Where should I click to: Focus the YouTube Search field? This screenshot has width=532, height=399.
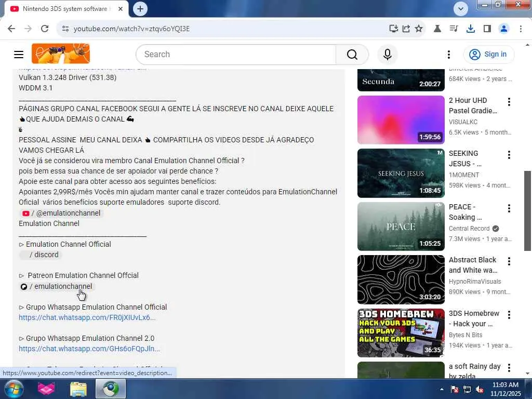click(236, 54)
